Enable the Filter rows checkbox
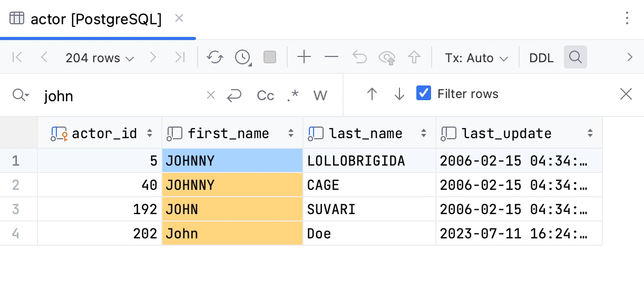The height and width of the screenshot is (308, 644). 424,93
